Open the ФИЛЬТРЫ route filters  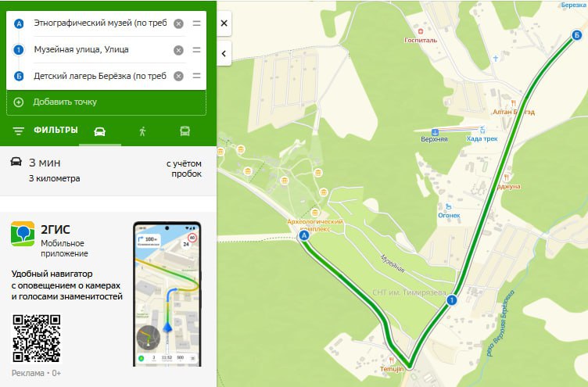tap(45, 131)
